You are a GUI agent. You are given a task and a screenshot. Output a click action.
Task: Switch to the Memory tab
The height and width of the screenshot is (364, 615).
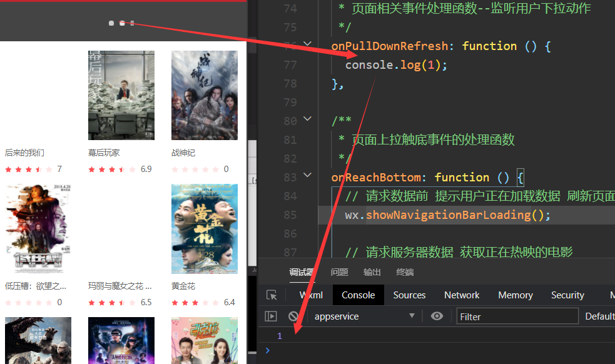pyautogui.click(x=516, y=295)
